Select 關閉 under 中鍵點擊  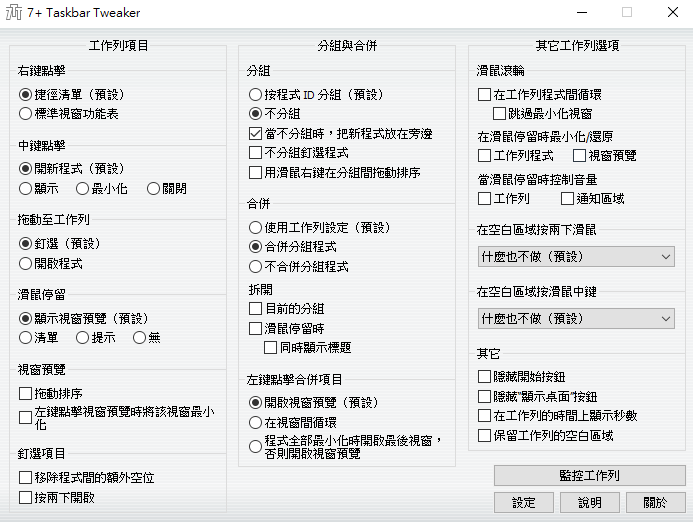[x=167, y=189]
